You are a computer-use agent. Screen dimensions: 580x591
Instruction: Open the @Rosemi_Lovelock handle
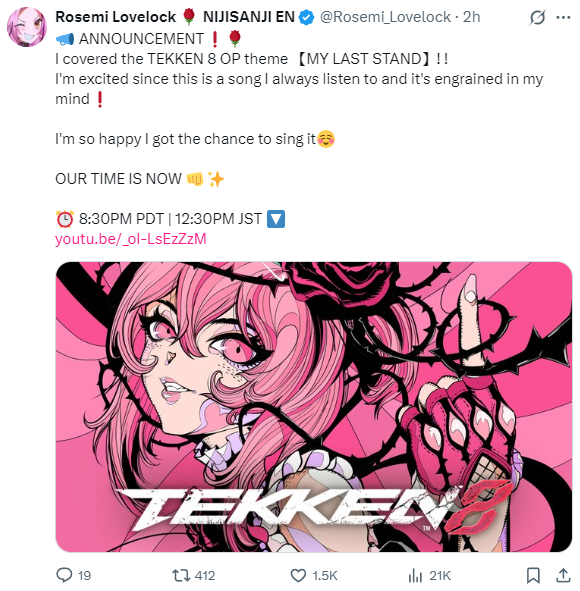[385, 17]
